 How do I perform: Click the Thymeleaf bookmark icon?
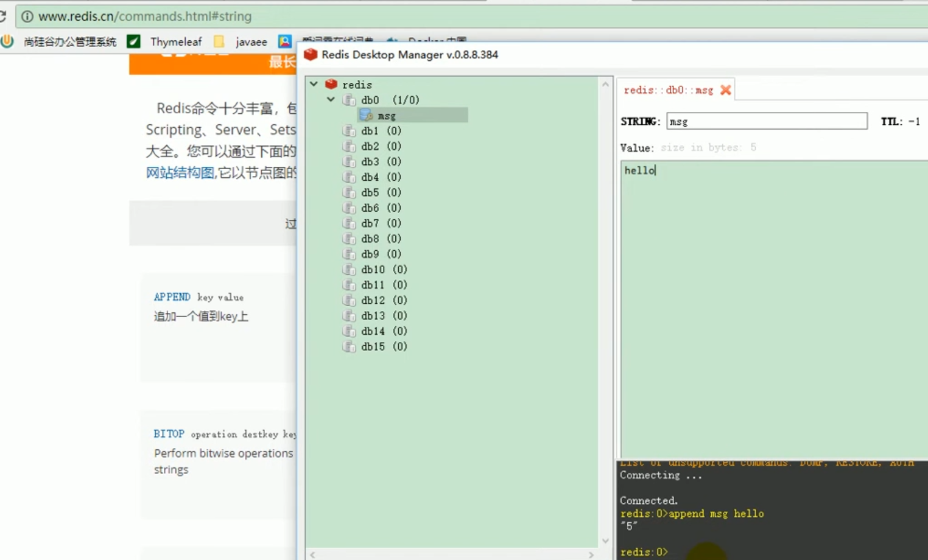pos(133,41)
